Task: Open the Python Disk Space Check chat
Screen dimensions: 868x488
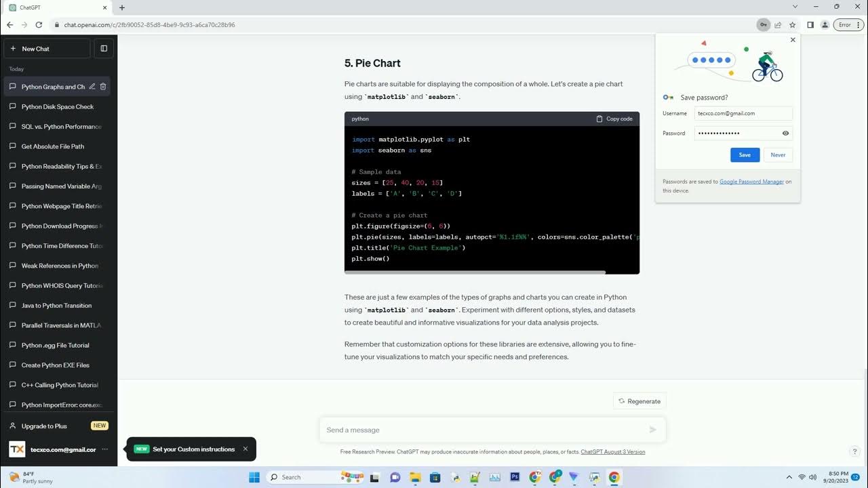Action: [x=58, y=106]
